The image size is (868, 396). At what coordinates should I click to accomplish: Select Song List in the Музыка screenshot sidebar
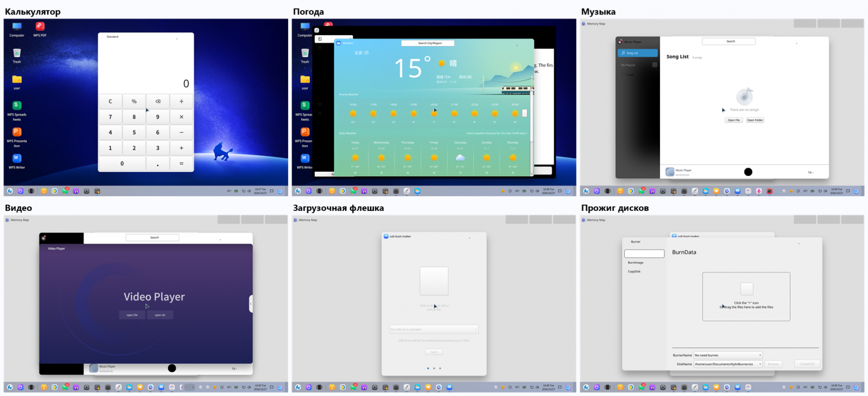coord(638,53)
